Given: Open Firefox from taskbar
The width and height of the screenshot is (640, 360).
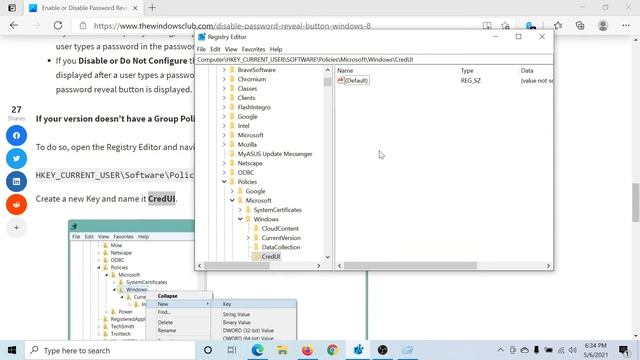Looking at the screenshot, I should coord(307,350).
